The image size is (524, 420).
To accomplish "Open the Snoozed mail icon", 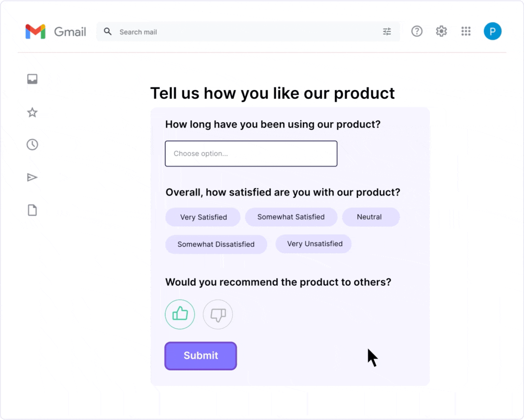I will coord(32,144).
